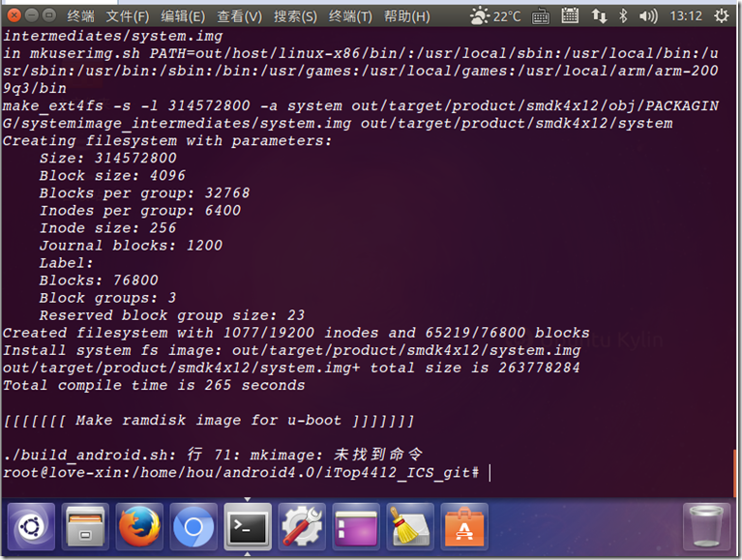The width and height of the screenshot is (742, 560).
Task: Click the mkimage 未找到命令 error line
Action: (213, 455)
